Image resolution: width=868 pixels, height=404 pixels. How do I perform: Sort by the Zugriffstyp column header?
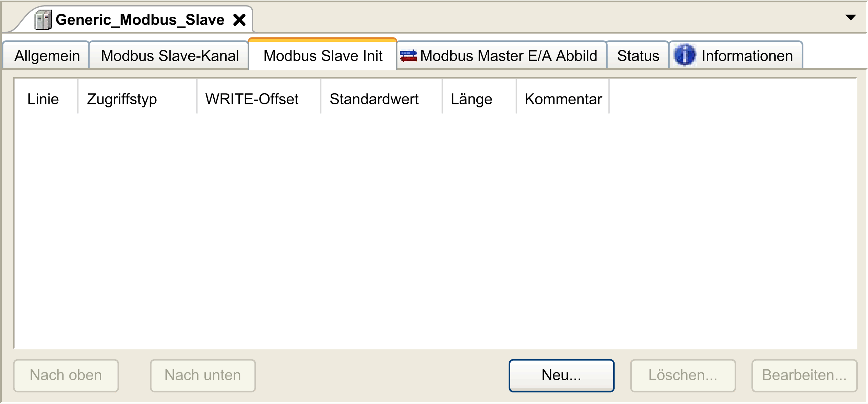(122, 99)
